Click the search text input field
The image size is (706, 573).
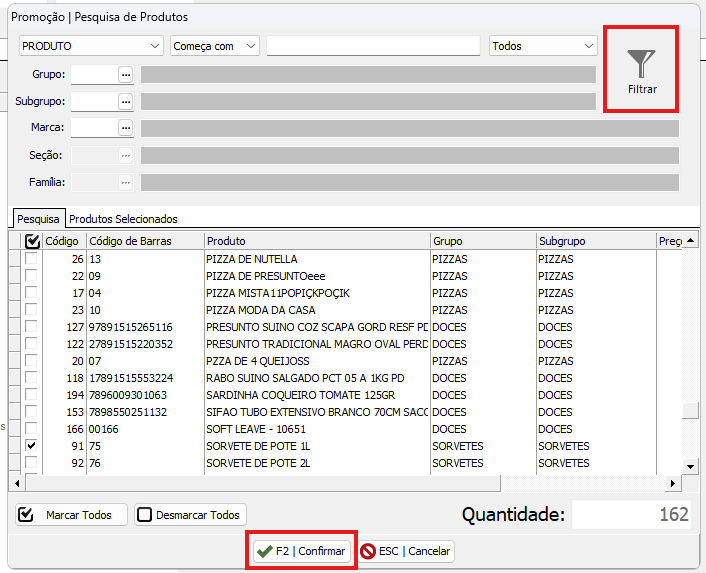(x=373, y=46)
